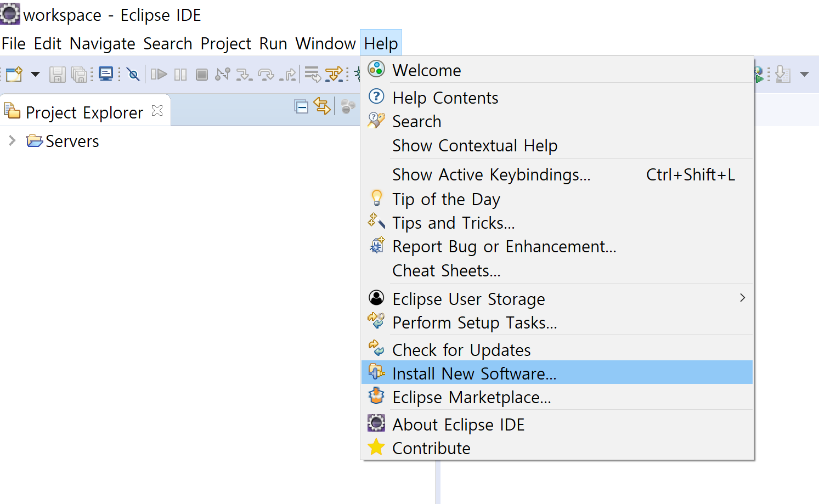
Task: Toggle Link with Editor in Project Explorer
Action: (x=322, y=106)
